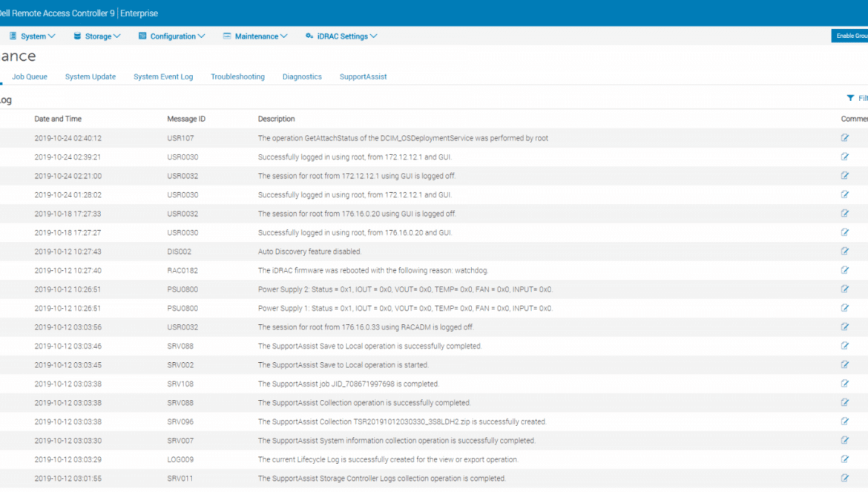Select the SRV011 message ID cell

[x=180, y=478]
